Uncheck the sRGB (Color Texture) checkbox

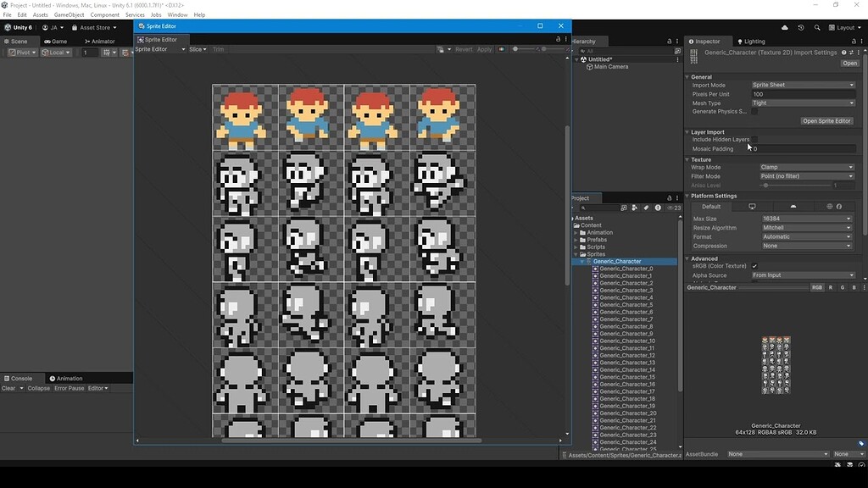(x=754, y=265)
